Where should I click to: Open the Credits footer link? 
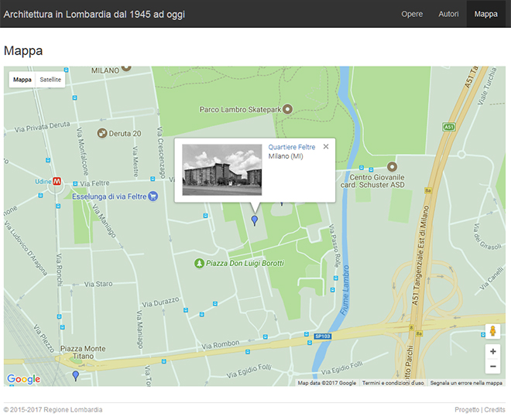pos(495,410)
